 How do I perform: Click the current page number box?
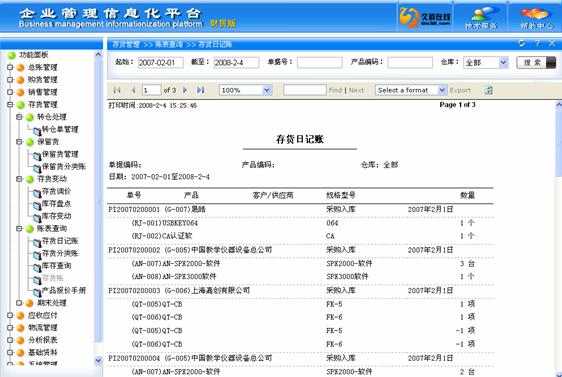[x=152, y=90]
